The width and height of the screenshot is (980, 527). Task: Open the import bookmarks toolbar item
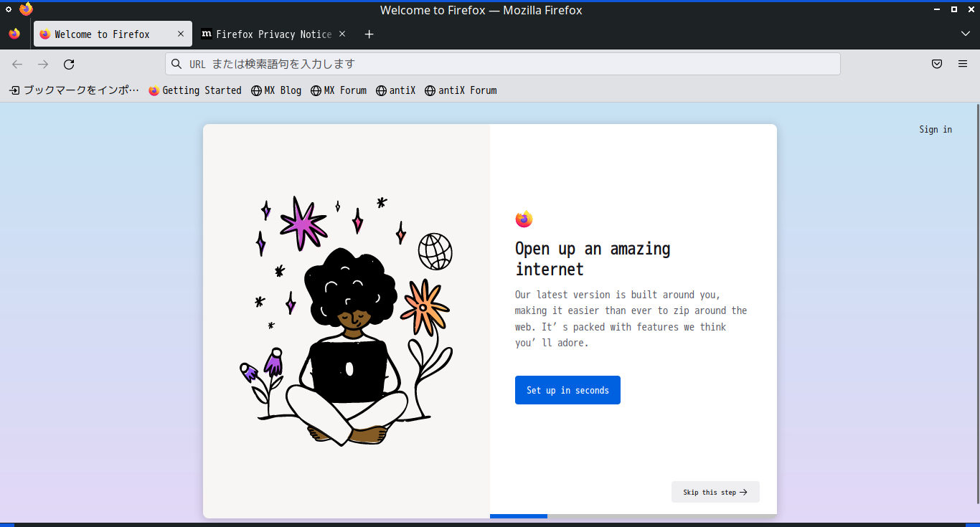[x=74, y=90]
